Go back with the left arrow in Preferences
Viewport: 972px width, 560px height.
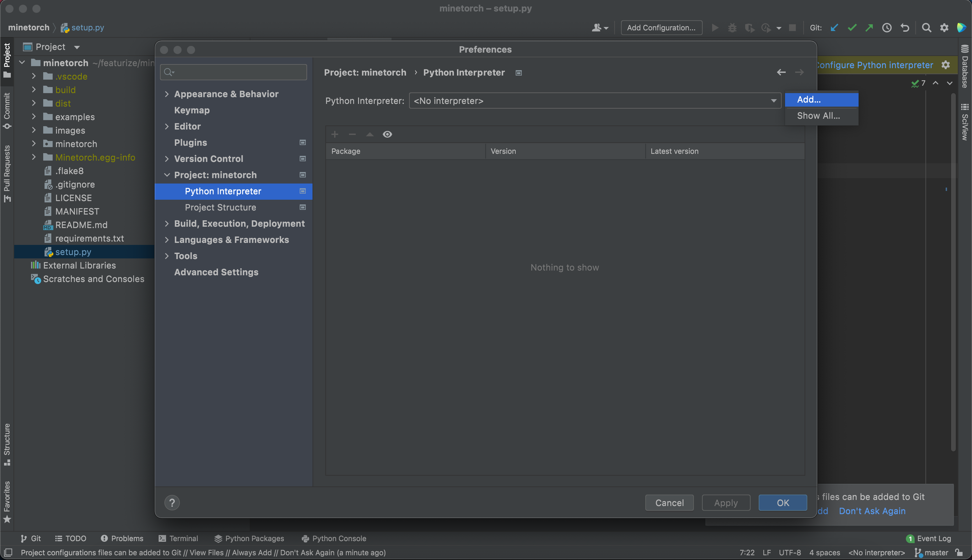(781, 72)
